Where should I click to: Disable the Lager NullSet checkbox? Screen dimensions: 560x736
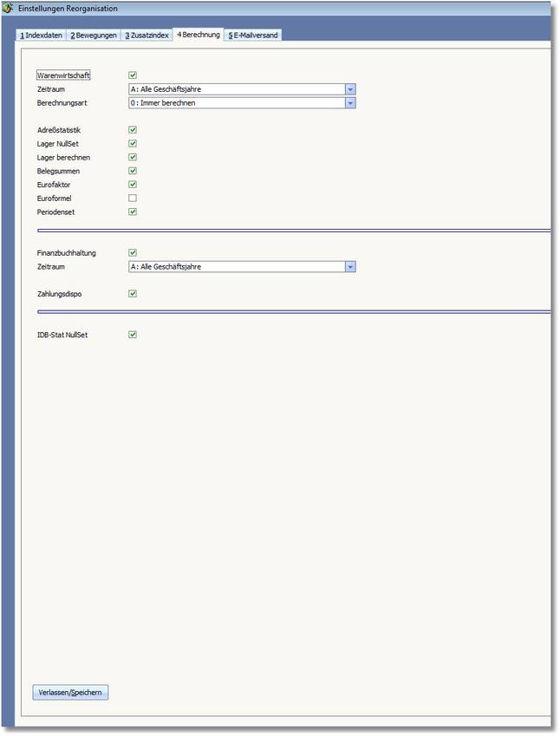point(133,144)
